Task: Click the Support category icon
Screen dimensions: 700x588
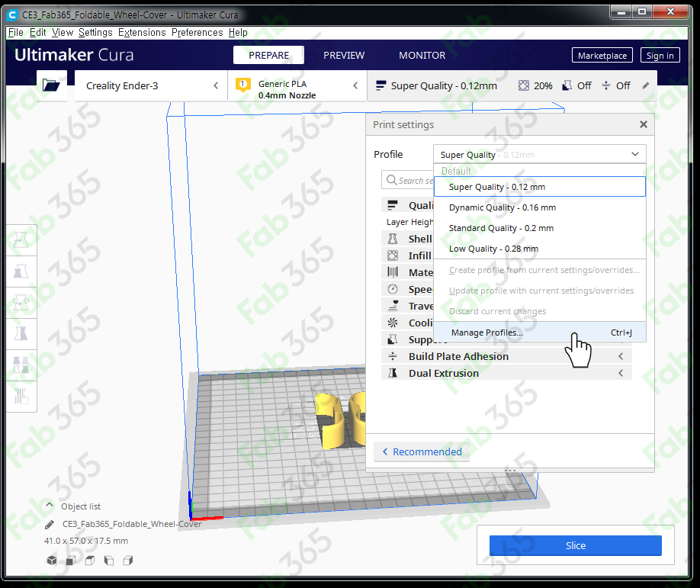Action: click(x=393, y=340)
